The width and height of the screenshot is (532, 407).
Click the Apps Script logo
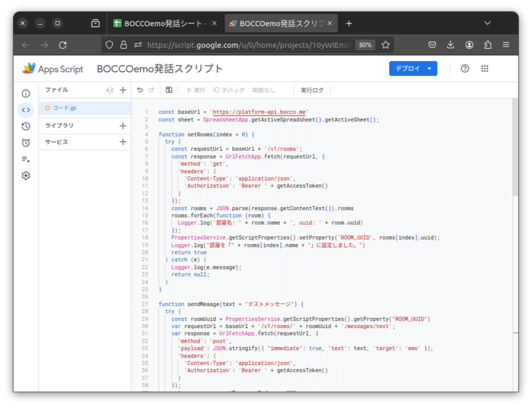[29, 68]
